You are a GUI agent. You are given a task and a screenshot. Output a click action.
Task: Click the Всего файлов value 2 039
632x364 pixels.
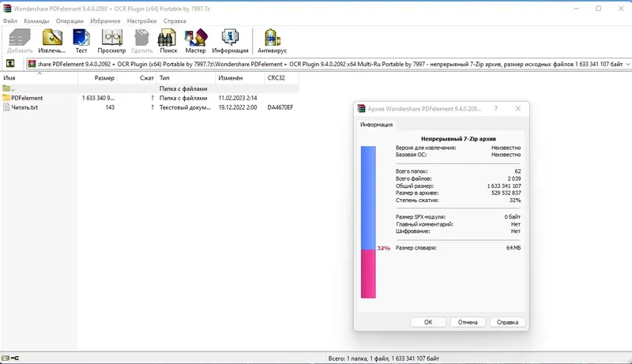[514, 178]
